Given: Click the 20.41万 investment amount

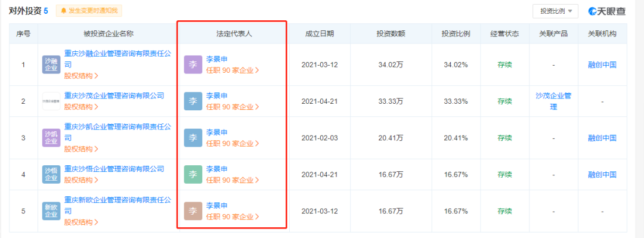Looking at the screenshot, I should tap(391, 138).
